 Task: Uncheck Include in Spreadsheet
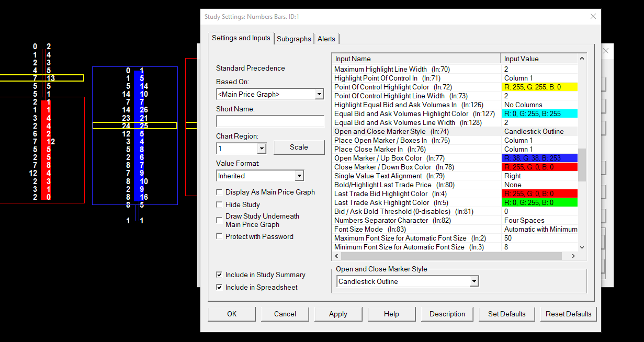click(x=220, y=287)
